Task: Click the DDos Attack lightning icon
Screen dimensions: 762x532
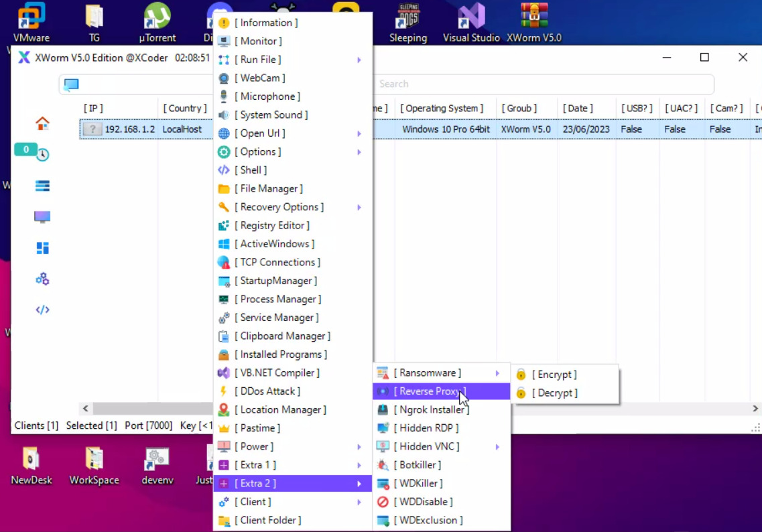Action: (x=224, y=391)
